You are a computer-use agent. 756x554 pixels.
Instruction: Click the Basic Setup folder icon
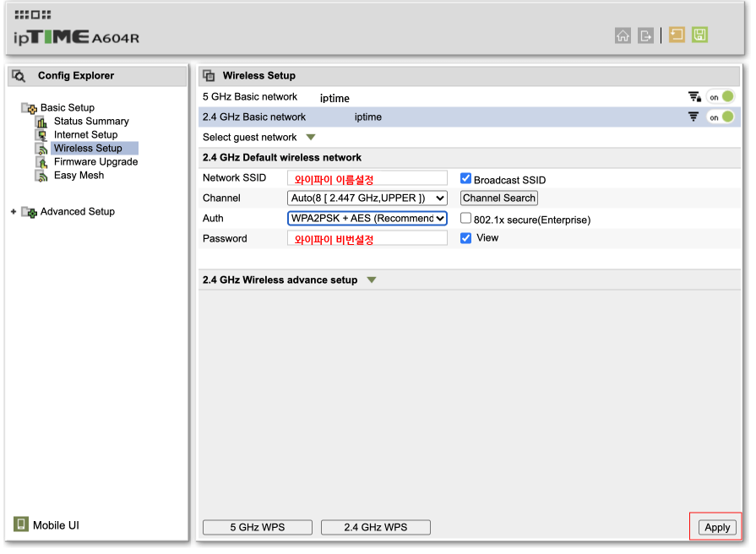click(29, 108)
